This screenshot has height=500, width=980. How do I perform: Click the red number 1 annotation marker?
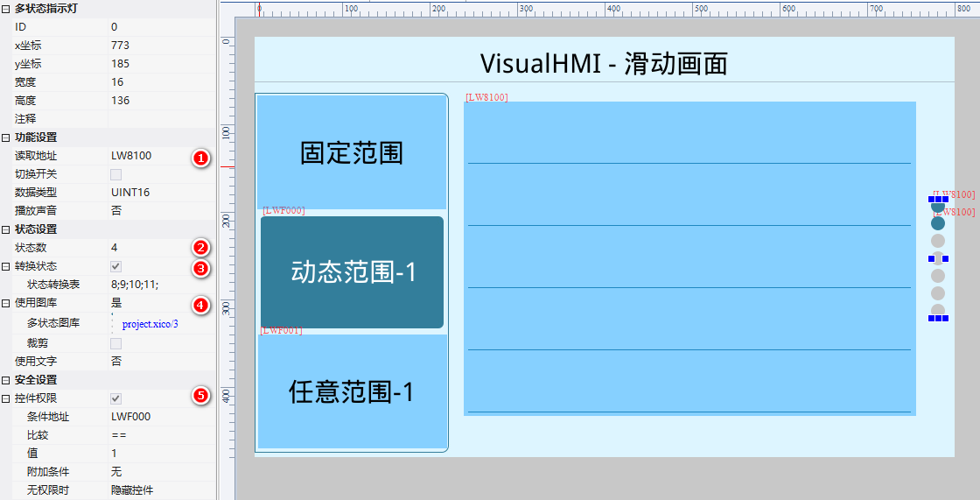click(200, 158)
